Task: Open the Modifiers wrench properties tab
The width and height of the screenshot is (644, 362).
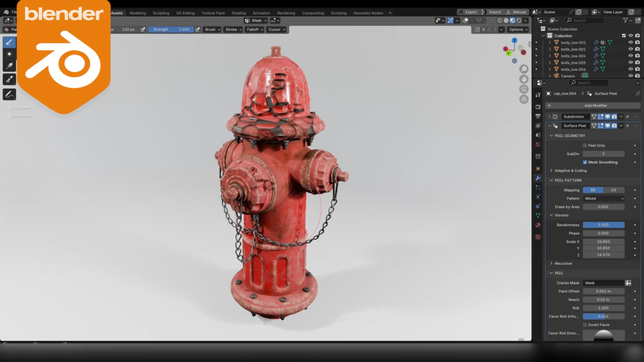Action: 538,178
